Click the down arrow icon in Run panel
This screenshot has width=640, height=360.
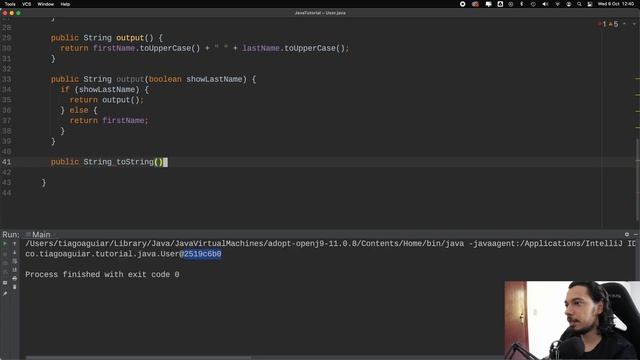pyautogui.click(x=15, y=252)
